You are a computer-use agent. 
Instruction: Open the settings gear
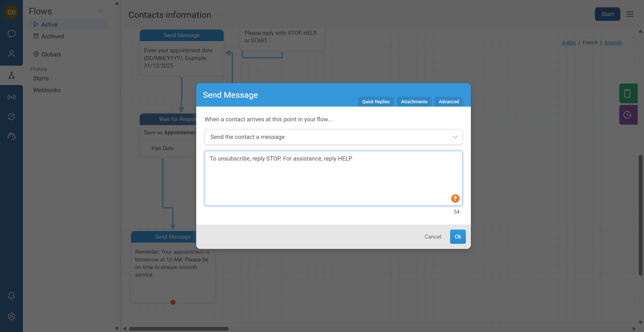[x=12, y=316]
